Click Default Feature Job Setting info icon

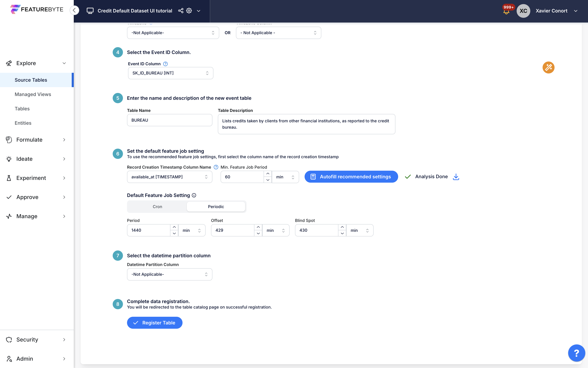coord(194,195)
